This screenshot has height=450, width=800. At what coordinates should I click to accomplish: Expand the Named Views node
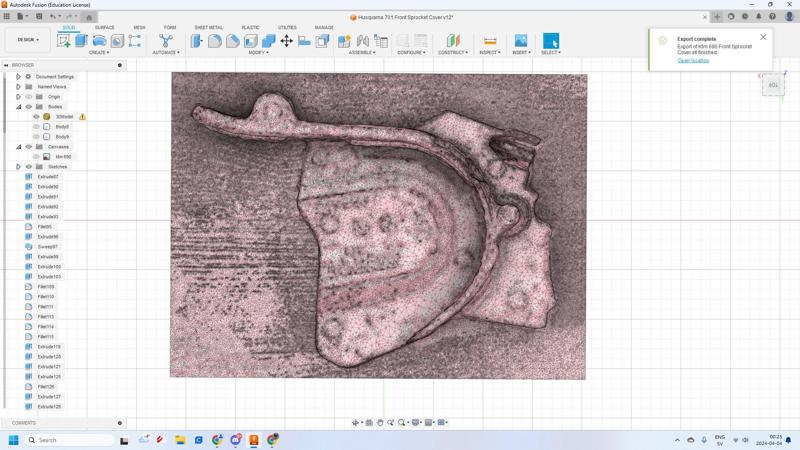click(x=18, y=87)
